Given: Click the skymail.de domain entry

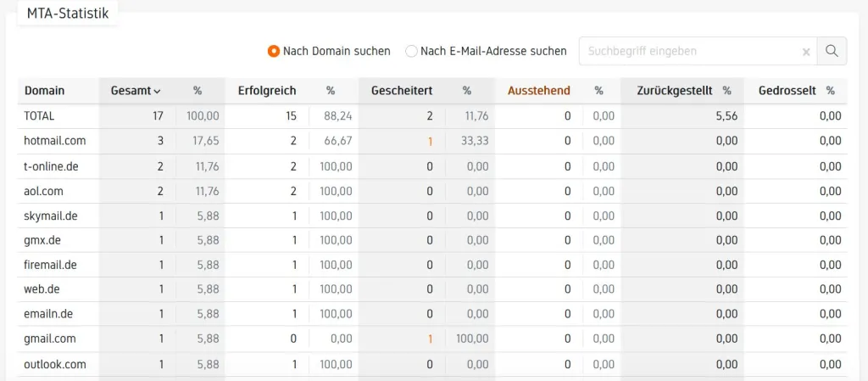Looking at the screenshot, I should (x=51, y=216).
